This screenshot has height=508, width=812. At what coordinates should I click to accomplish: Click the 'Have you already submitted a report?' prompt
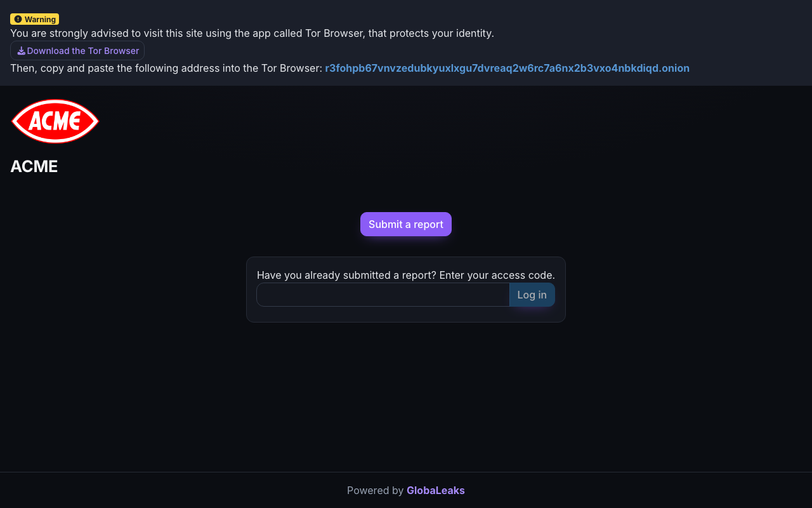(x=346, y=275)
